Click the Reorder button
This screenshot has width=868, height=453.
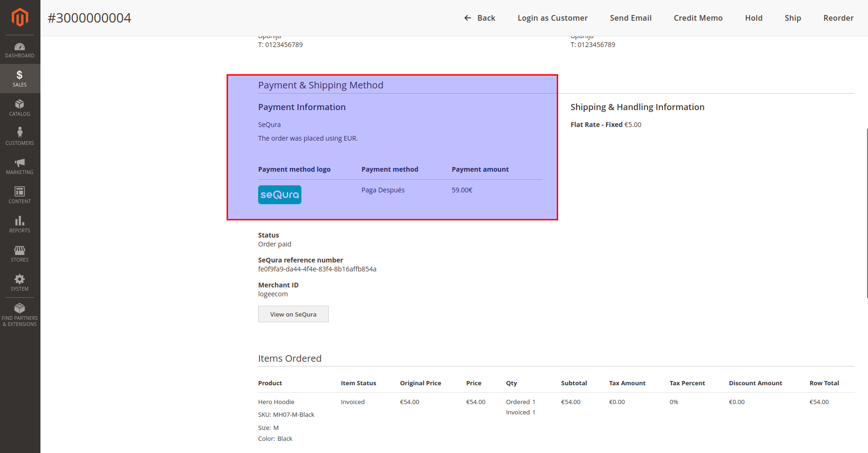pyautogui.click(x=838, y=18)
